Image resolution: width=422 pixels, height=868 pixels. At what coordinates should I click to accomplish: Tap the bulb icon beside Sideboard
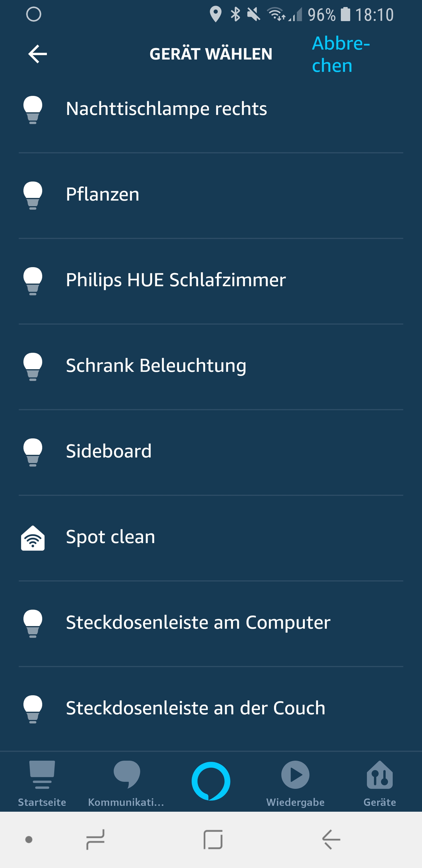pyautogui.click(x=33, y=452)
